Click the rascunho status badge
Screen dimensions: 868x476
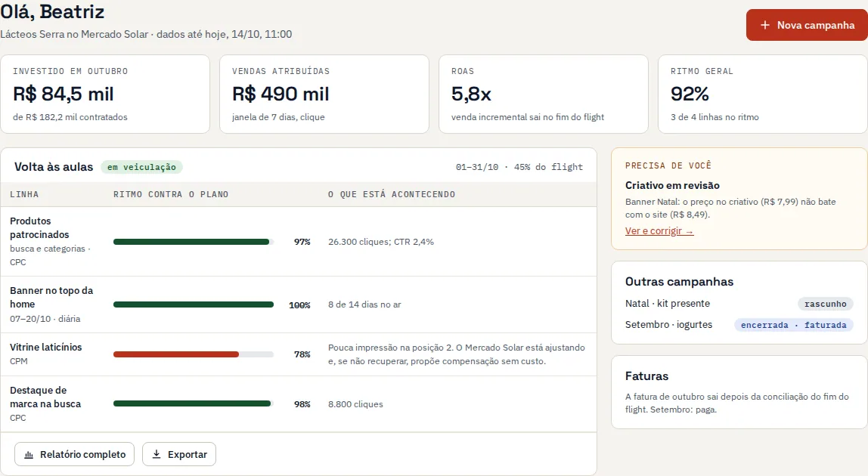826,304
